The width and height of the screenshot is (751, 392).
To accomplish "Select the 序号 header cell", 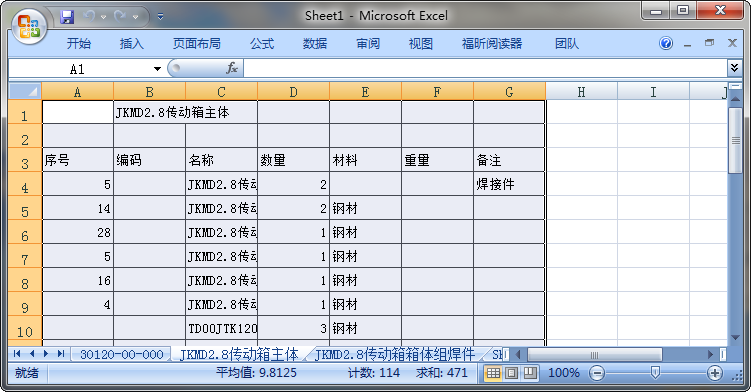I will 78,160.
